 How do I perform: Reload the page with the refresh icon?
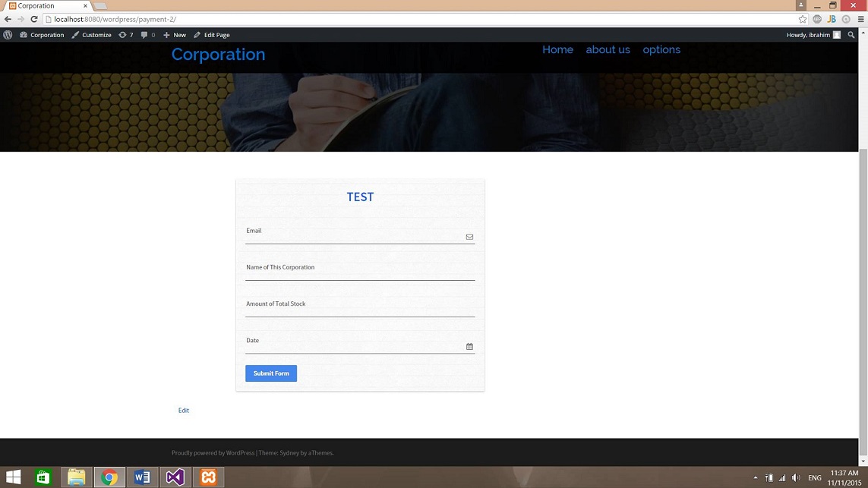click(34, 19)
